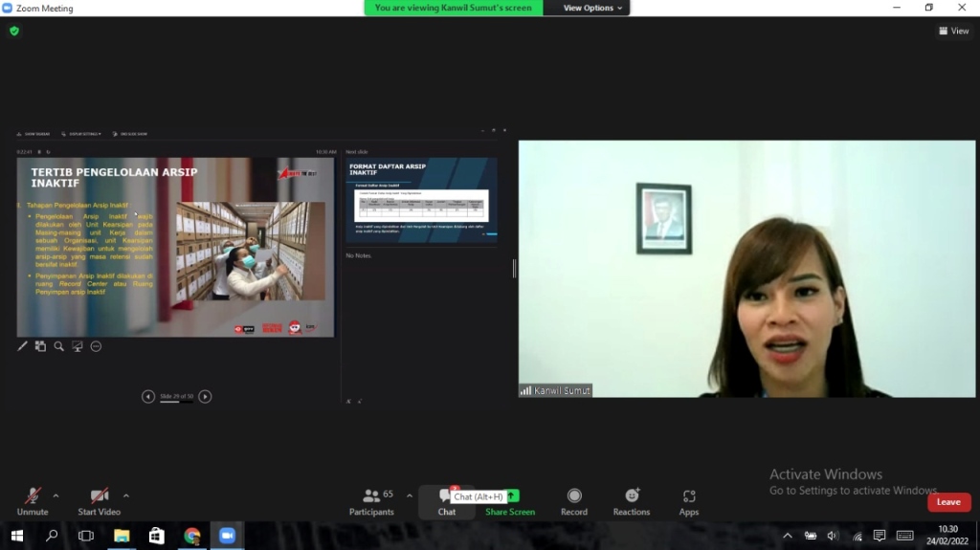This screenshot has height=550, width=980.
Task: Open the View Options dropdown
Action: coord(592,8)
